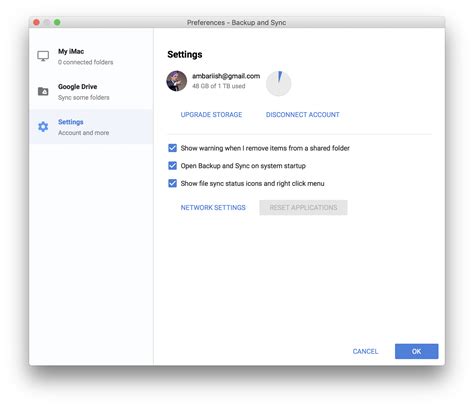Click the 0 connected folders text
474x407 pixels.
tap(85, 62)
